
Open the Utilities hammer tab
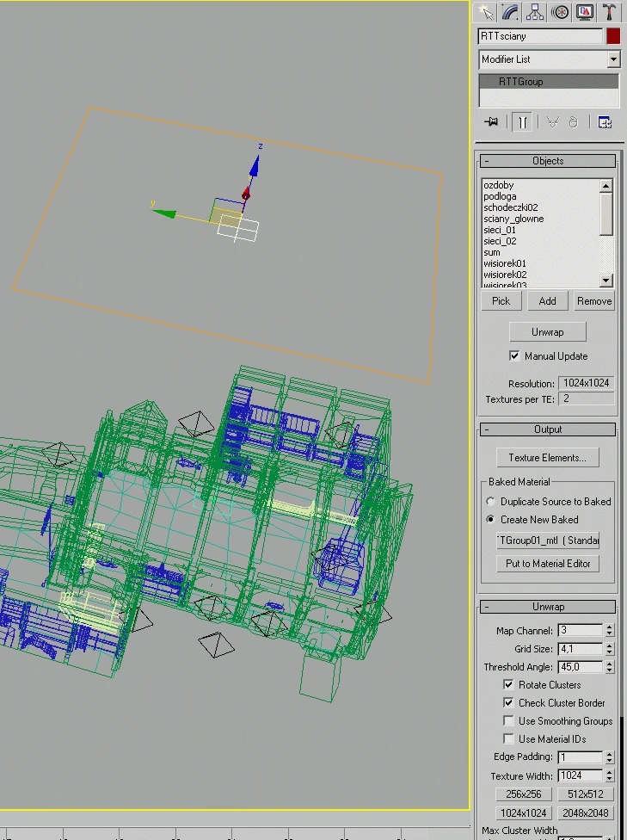[x=609, y=12]
